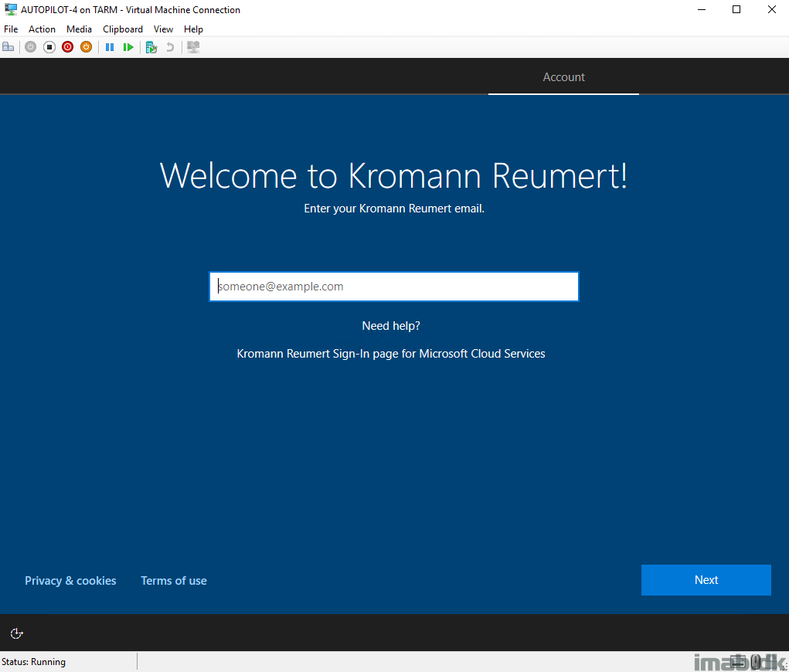Click the Ctrl+Alt+Delete toolbar icon

click(9, 47)
